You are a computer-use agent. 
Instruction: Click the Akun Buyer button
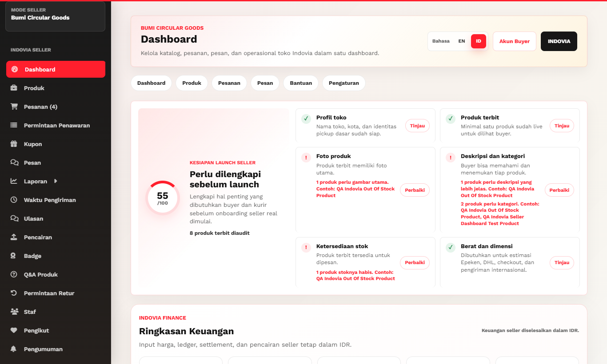coord(515,41)
